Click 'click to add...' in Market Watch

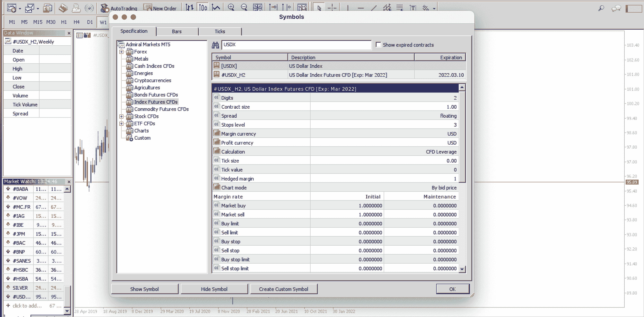tap(27, 306)
